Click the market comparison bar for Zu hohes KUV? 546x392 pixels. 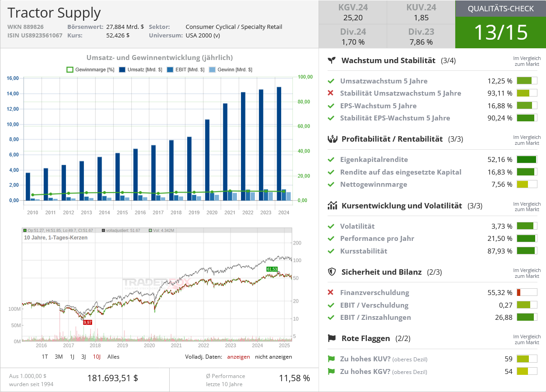click(x=527, y=359)
